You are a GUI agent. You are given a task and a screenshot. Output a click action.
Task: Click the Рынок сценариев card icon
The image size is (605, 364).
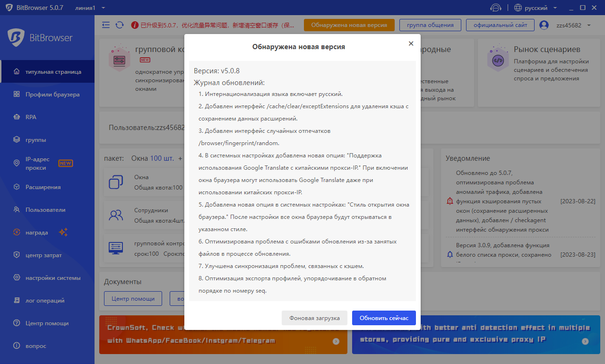498,59
